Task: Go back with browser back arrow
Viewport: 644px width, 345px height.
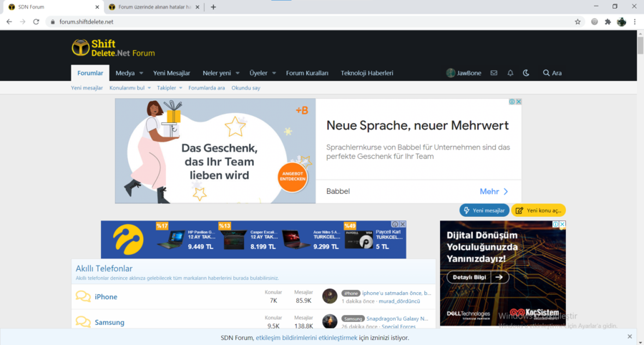Action: [x=9, y=21]
